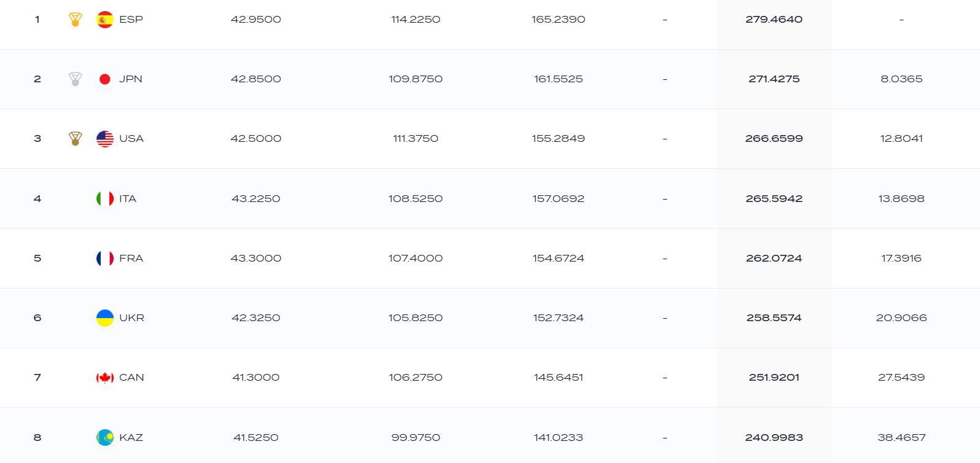Screen dimensions: 980x463
Task: Open the ESP team name
Action: [x=131, y=20]
